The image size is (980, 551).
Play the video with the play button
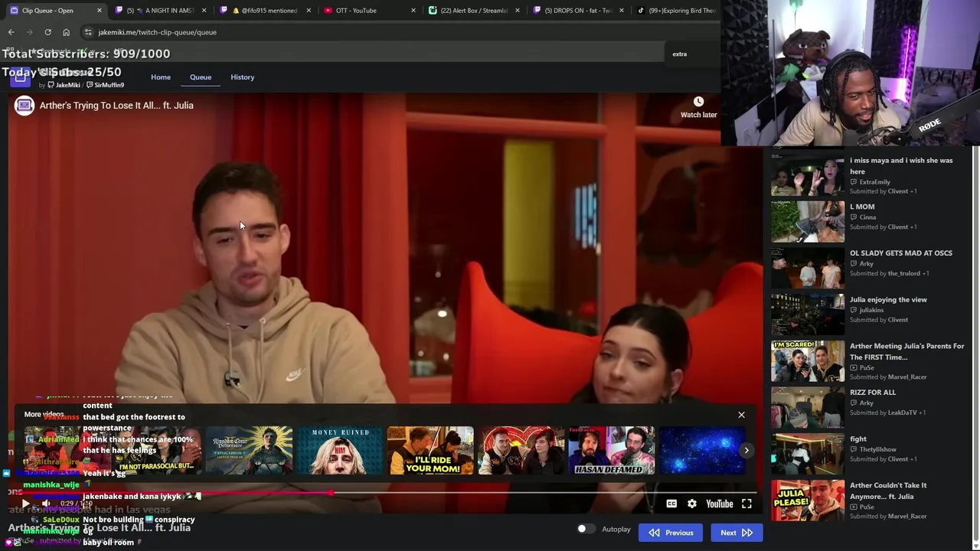[x=25, y=504]
